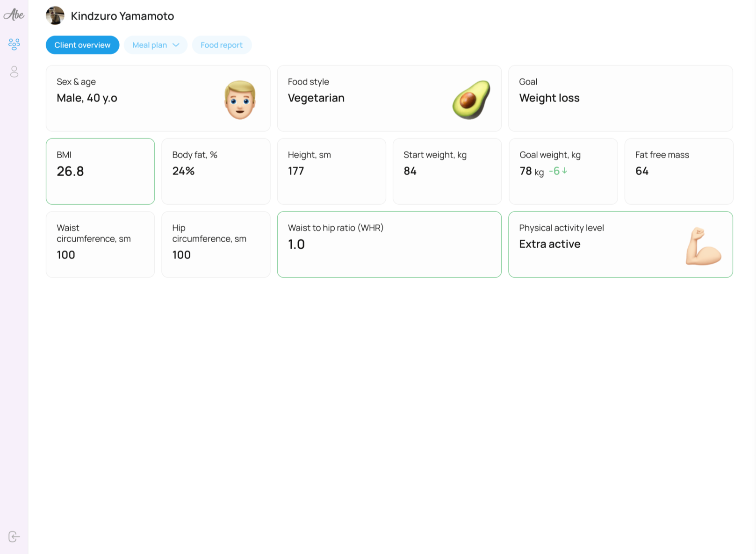Open the Food report tab
Viewport: 756px width, 554px height.
[x=222, y=45]
